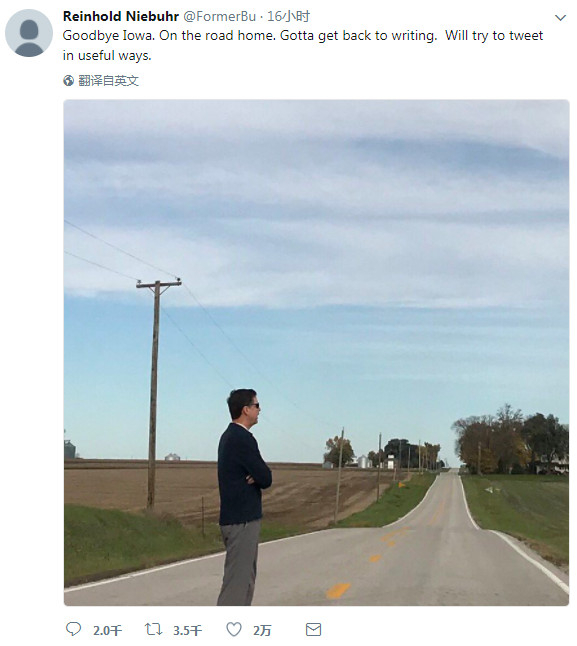Open the attached Iowa road photo
The image size is (577, 646).
[x=316, y=353]
